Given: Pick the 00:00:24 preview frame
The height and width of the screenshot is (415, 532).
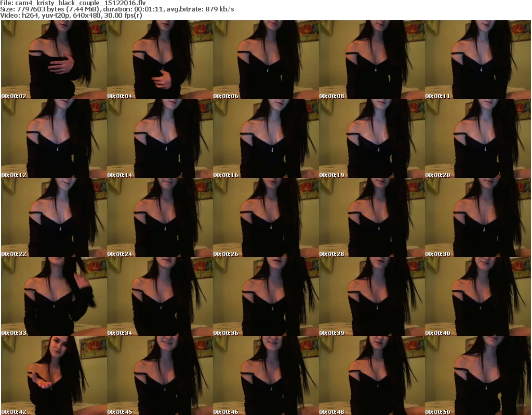Looking at the screenshot, I should [160, 218].
